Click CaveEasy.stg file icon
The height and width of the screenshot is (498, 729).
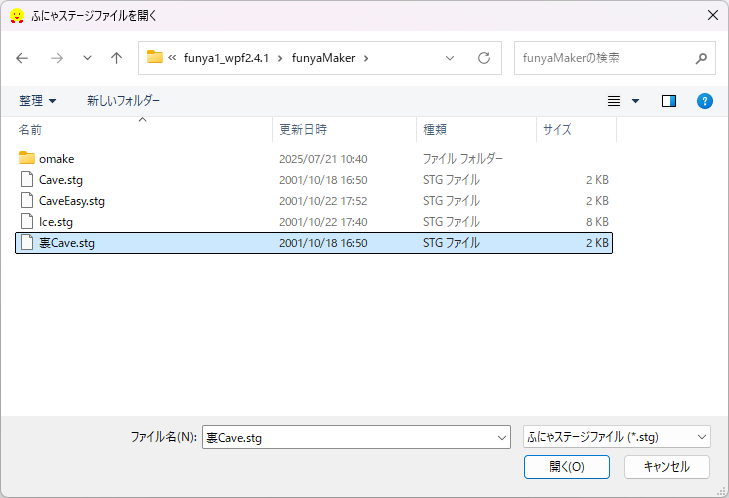27,200
